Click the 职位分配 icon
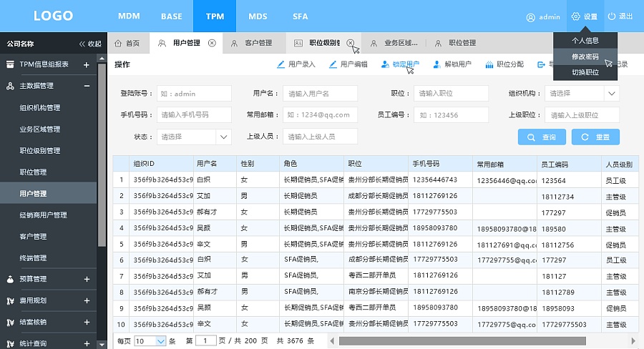 [489, 64]
